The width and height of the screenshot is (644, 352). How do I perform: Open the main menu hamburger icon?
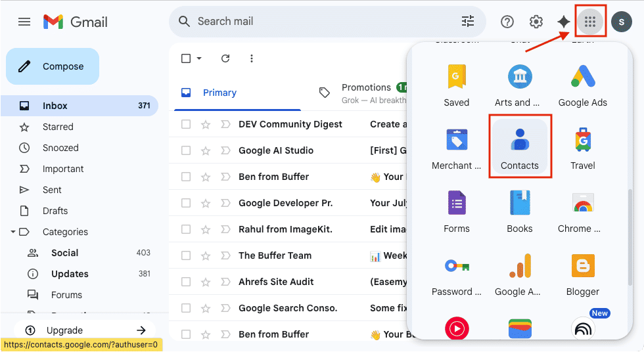tap(24, 22)
